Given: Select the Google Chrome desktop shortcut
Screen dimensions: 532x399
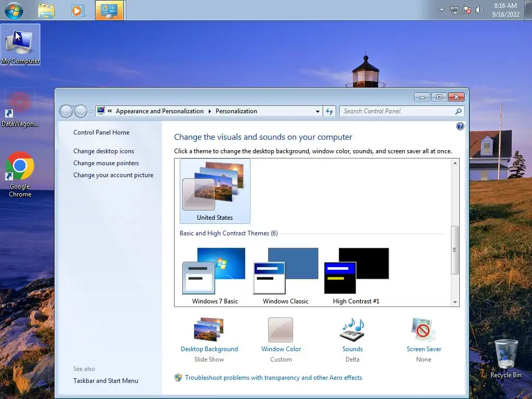Looking at the screenshot, I should tap(20, 174).
